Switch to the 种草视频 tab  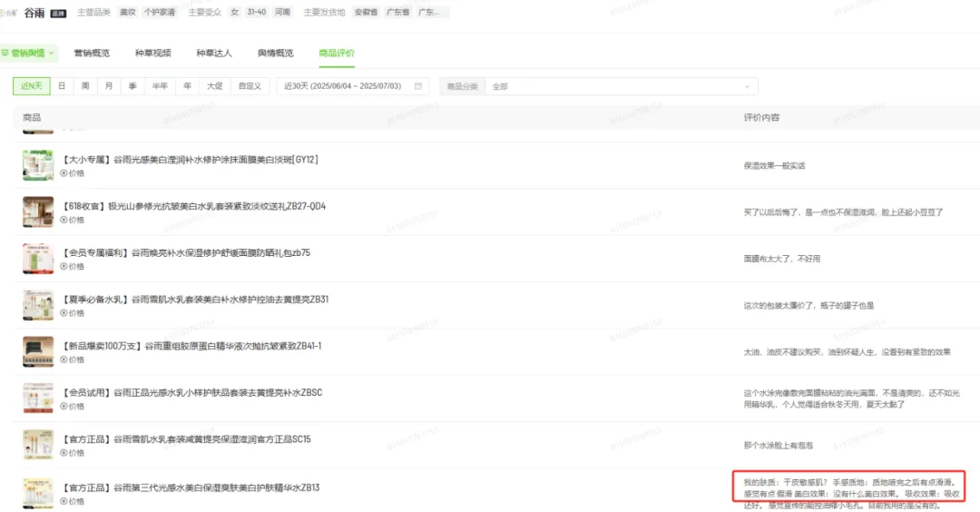click(x=152, y=54)
